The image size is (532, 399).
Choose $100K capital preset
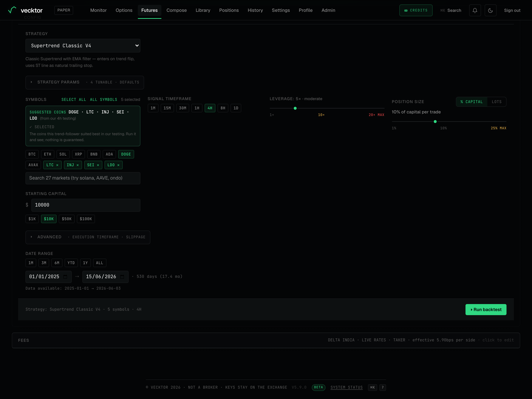click(86, 219)
